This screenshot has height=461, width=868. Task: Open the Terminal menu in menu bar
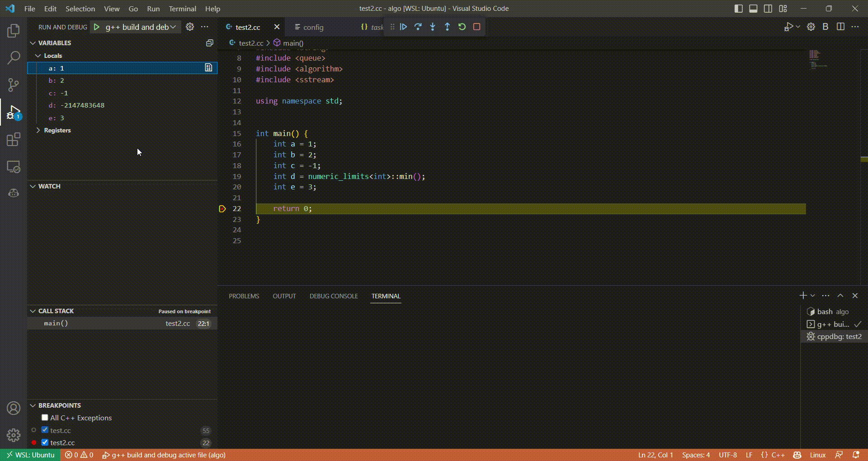click(x=182, y=9)
